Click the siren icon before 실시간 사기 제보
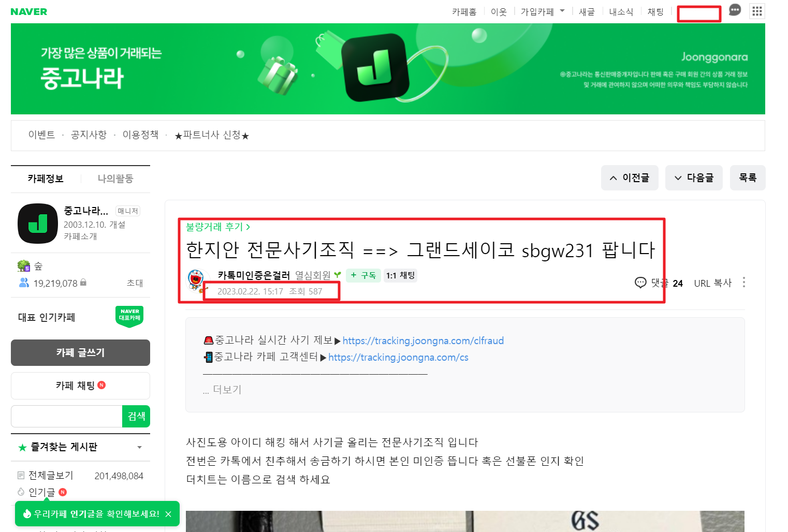Screen dimensions: 788x532 tap(209, 340)
